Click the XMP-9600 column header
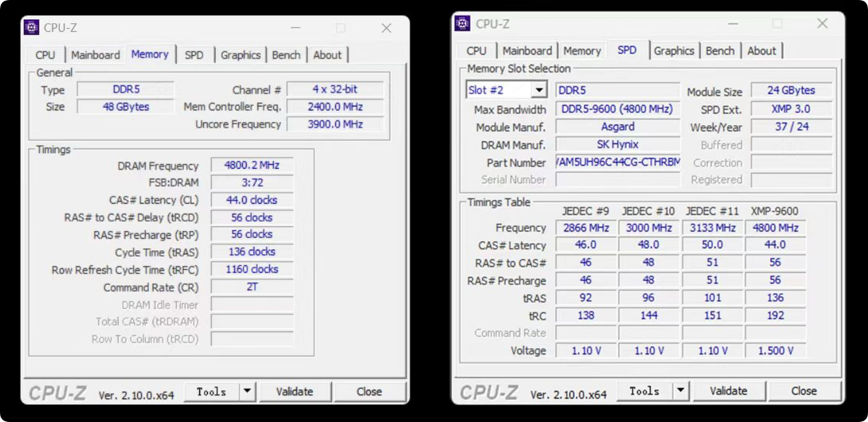The image size is (868, 422). [x=775, y=211]
